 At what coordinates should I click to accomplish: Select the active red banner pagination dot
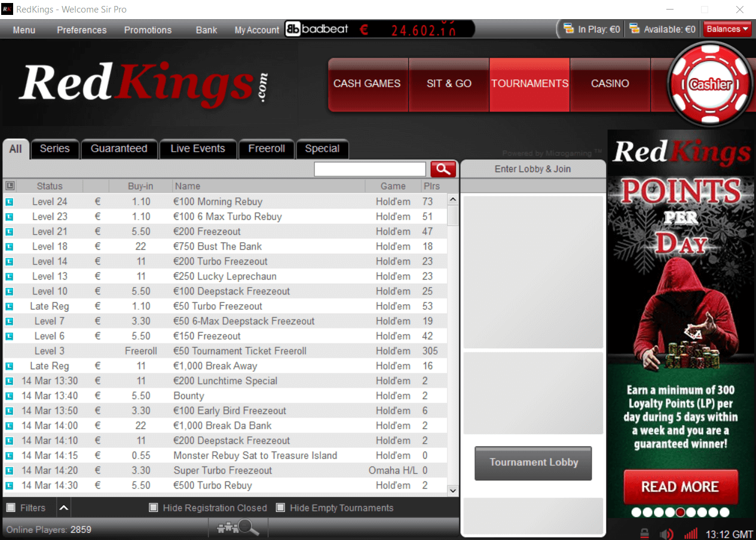pyautogui.click(x=680, y=513)
